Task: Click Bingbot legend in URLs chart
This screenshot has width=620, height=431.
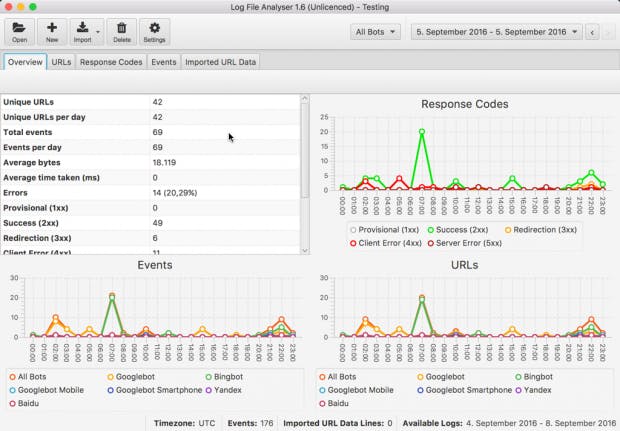Action: point(535,377)
